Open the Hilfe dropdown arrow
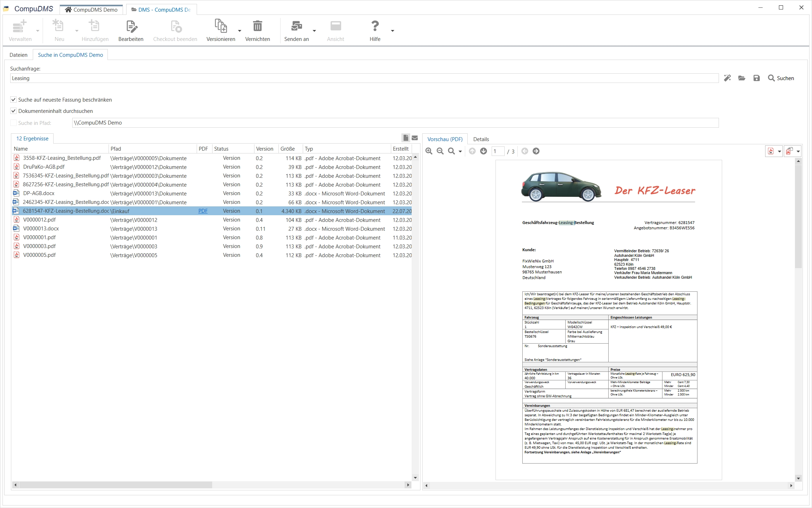Image resolution: width=812 pixels, height=508 pixels. (393, 31)
